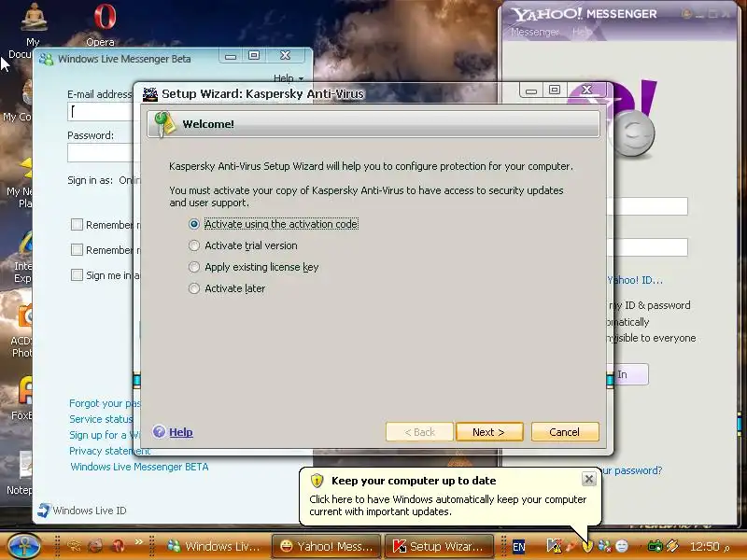Close the Keep your computer up to date balloon
Image resolution: width=747 pixels, height=560 pixels.
(x=589, y=479)
